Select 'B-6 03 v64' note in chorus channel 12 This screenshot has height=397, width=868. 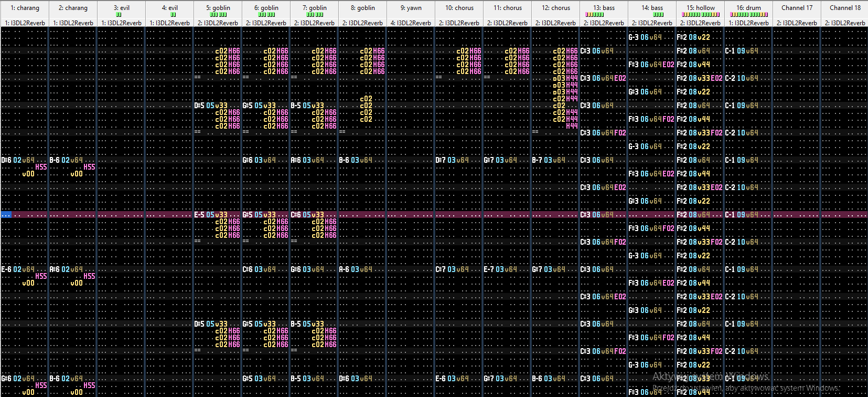click(549, 379)
